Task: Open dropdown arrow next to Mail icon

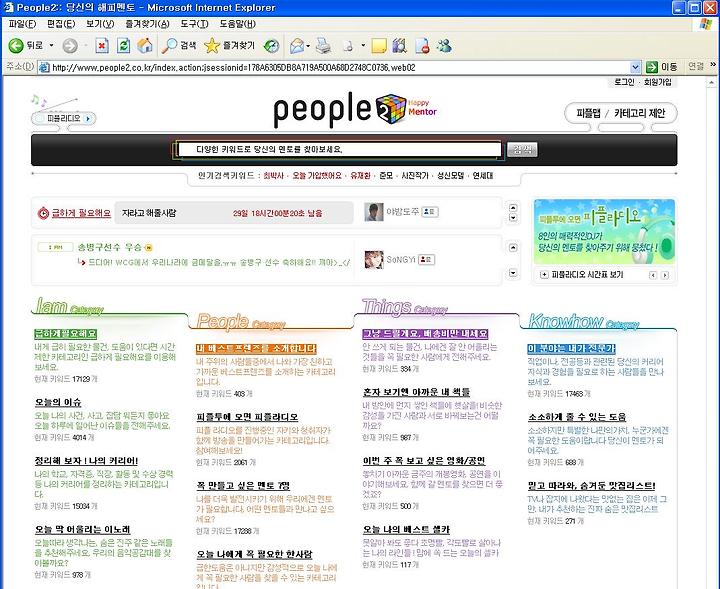Action: pyautogui.click(x=308, y=45)
